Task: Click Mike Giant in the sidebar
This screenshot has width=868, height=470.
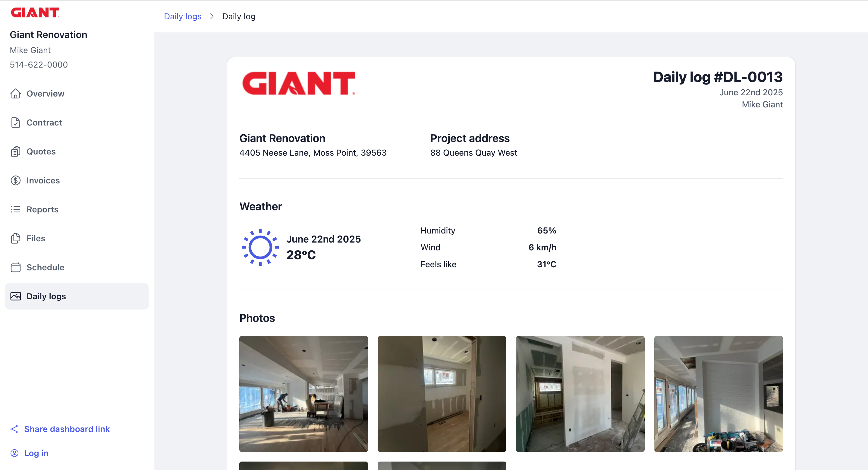Action: (30, 50)
